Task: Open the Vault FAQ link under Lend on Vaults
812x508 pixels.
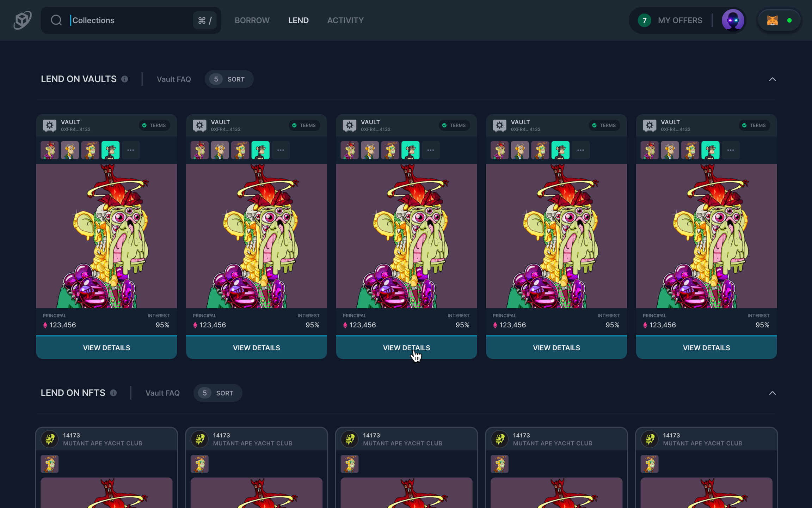Action: [x=174, y=79]
